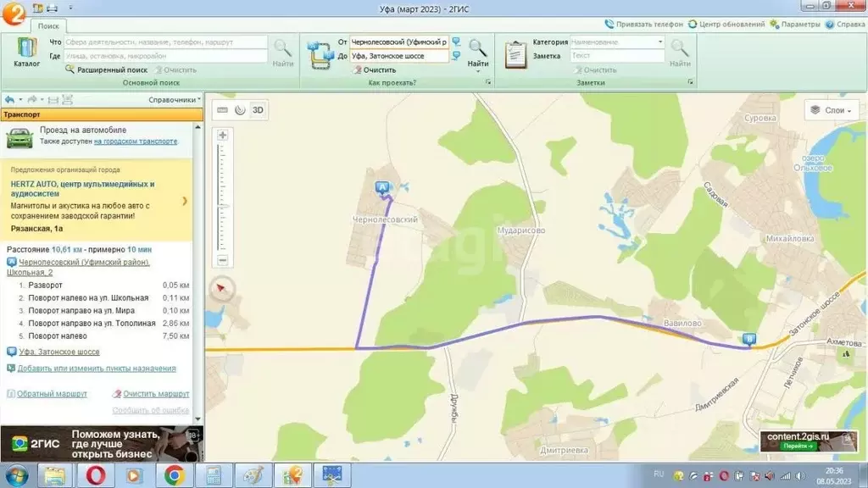Screen dimensions: 868x488
Task: Click the map zoom slider track
Action: click(222, 197)
